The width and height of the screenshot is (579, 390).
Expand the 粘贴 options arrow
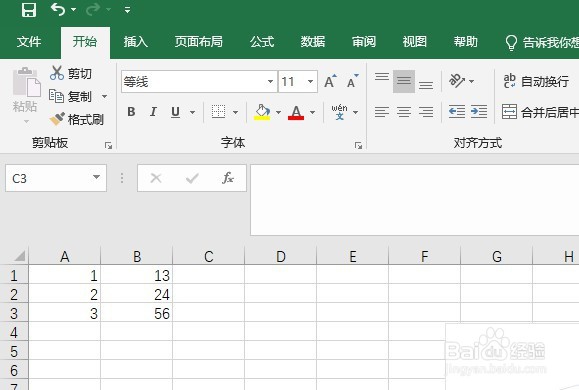pyautogui.click(x=26, y=122)
